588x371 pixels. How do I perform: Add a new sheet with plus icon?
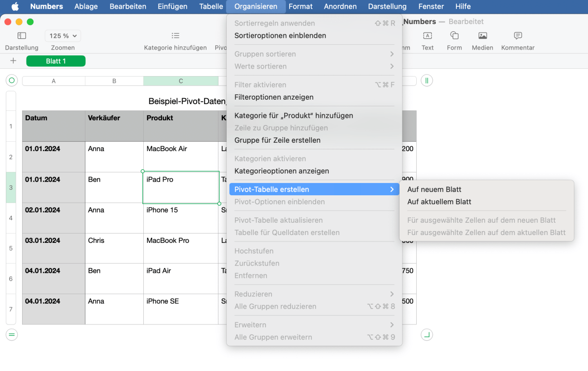(x=13, y=61)
